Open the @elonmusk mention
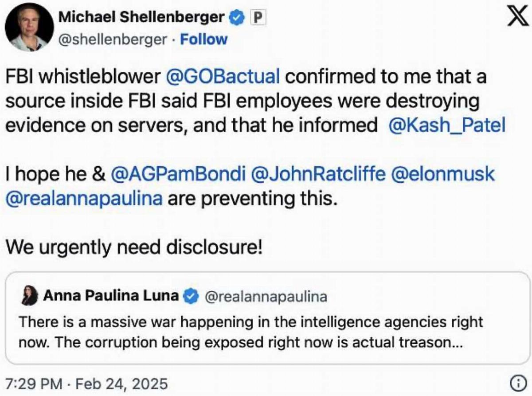The width and height of the screenshot is (532, 396). [x=442, y=174]
